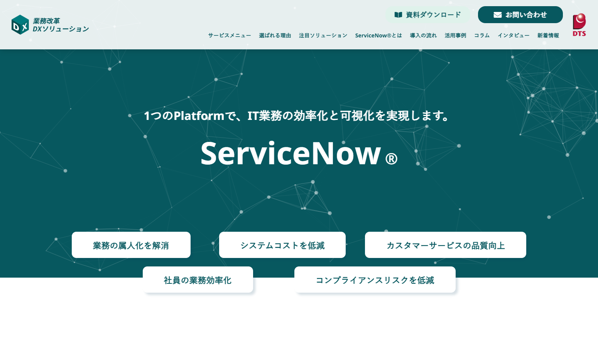Open 注目ソリューション navigation item
598x364 pixels.
tap(323, 35)
